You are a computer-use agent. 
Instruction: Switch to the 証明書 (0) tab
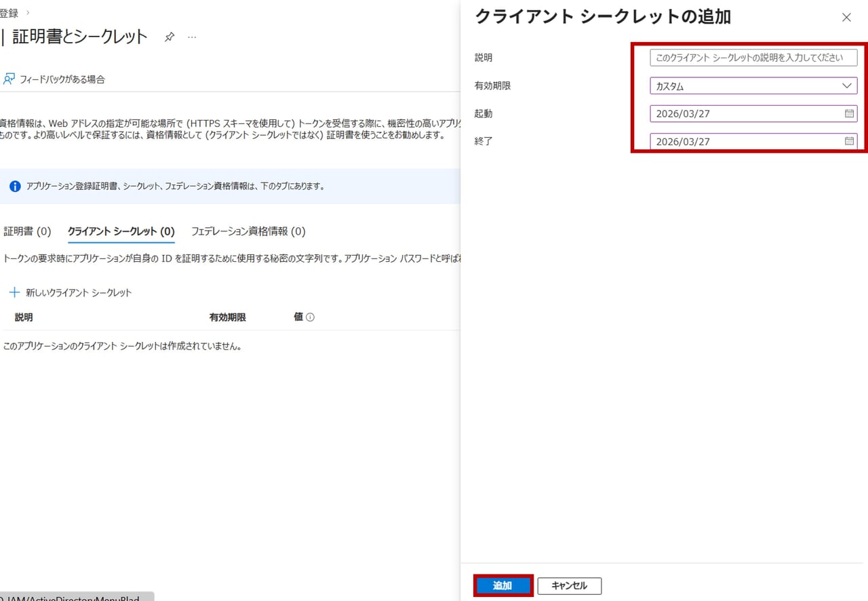tap(27, 231)
